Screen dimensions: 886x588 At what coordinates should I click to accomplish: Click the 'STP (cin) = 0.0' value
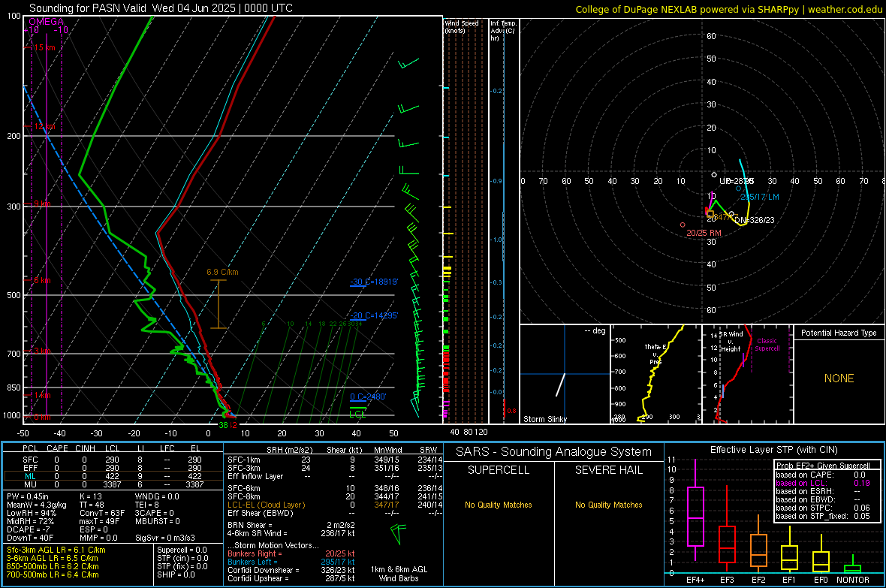click(182, 558)
